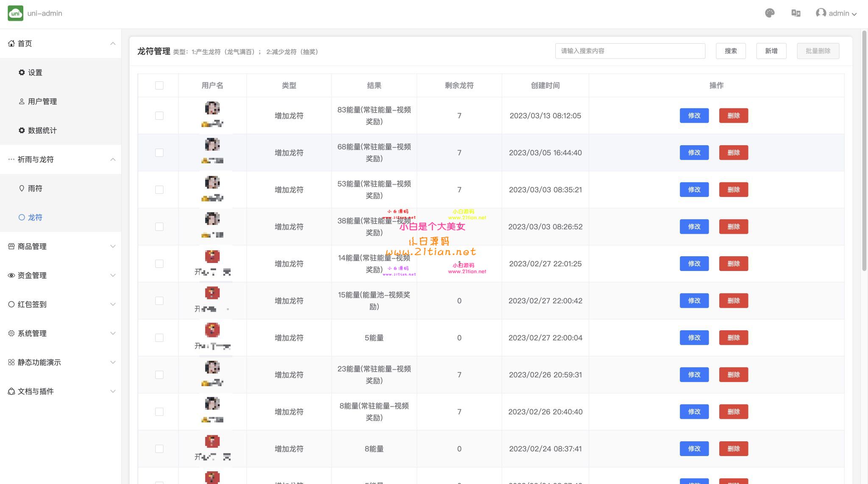This screenshot has width=868, height=484.
Task: Collapse the 祈雨与龙符 menu chevron
Action: pyautogui.click(x=113, y=160)
